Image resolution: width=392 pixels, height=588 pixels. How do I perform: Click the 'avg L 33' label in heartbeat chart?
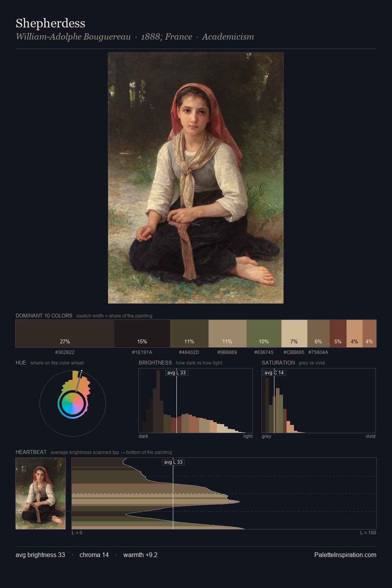173,462
